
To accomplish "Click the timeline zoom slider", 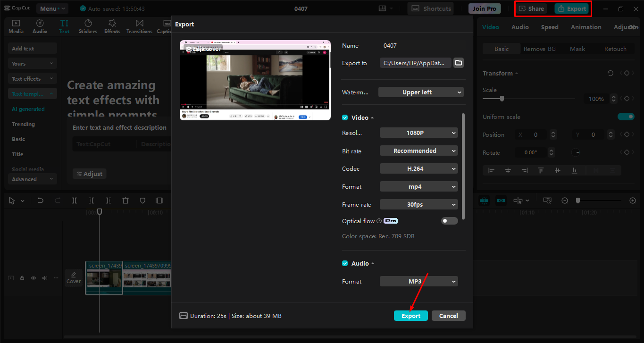I will pos(599,201).
